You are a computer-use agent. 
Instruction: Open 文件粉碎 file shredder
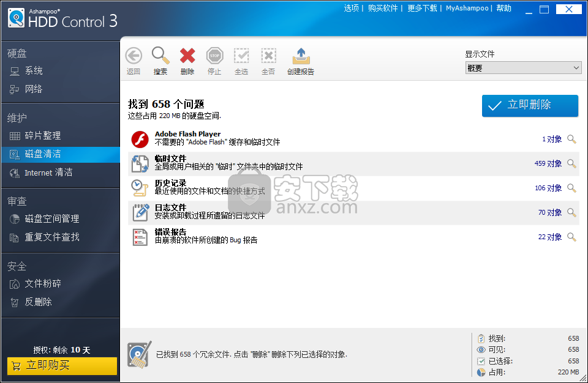pos(61,284)
